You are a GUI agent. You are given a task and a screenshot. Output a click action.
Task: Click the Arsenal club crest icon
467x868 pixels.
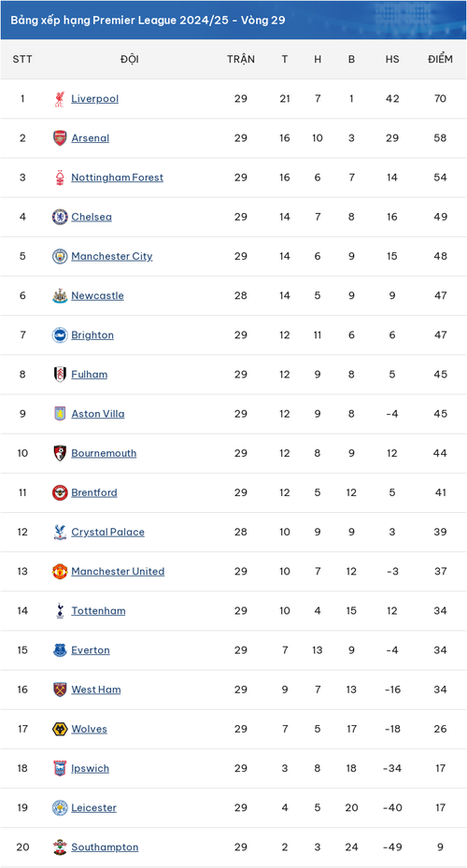point(60,138)
